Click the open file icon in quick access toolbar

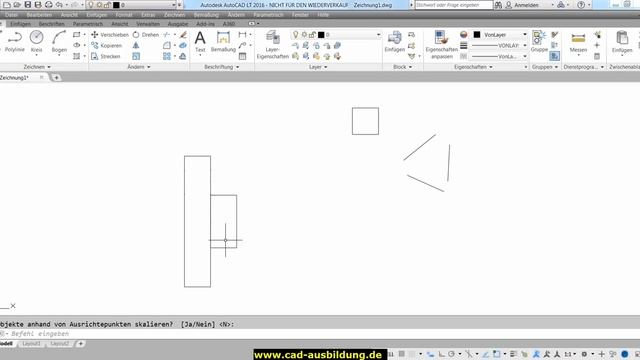click(x=17, y=5)
